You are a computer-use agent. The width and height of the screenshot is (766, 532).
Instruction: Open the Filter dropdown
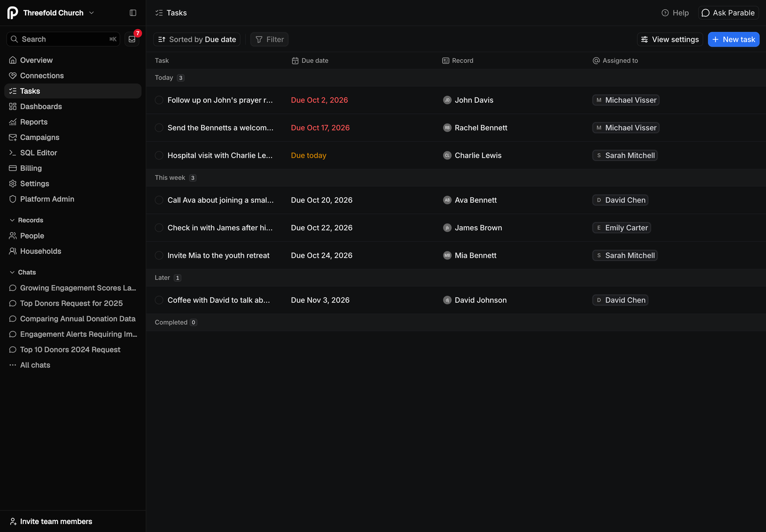[x=269, y=39]
